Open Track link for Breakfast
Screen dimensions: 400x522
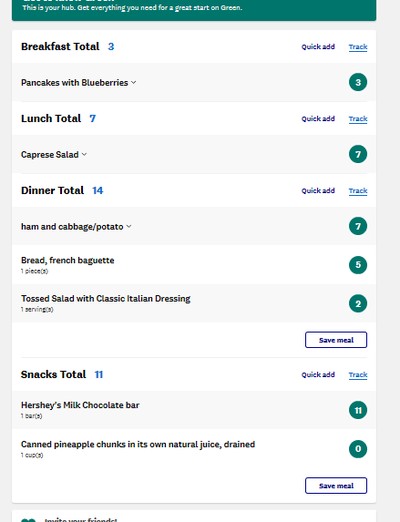(x=358, y=47)
